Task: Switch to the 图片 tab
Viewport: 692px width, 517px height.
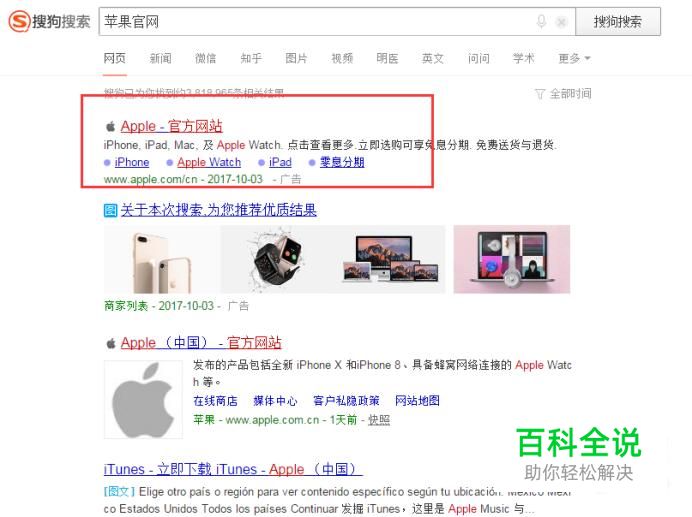Action: (296, 58)
